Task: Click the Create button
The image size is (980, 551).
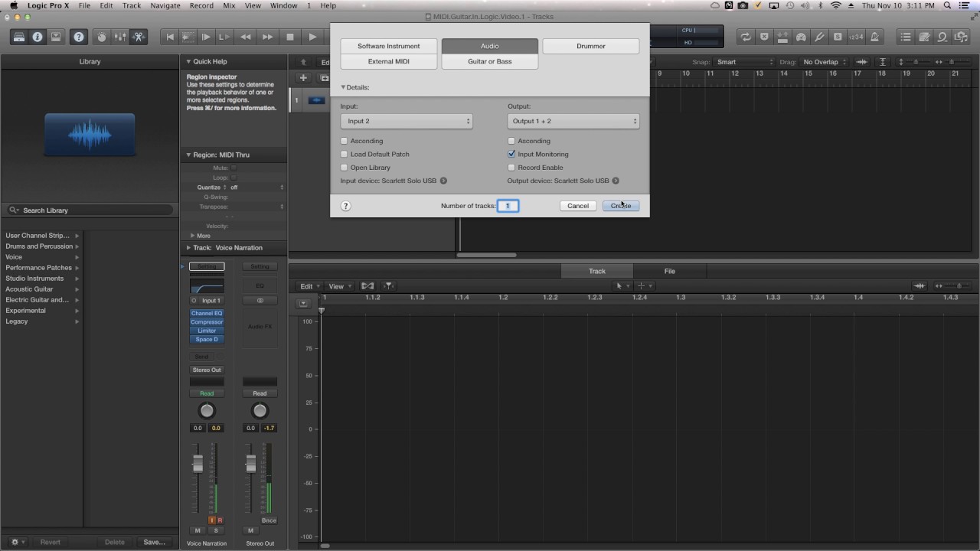Action: click(621, 206)
